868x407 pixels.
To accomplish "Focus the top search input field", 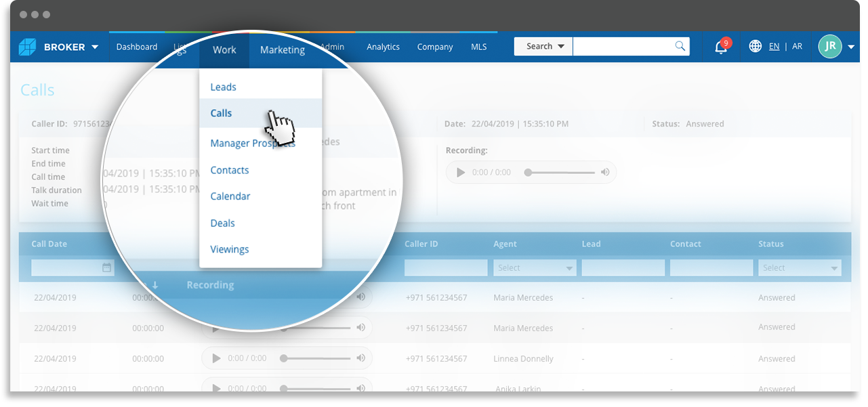I will click(623, 46).
